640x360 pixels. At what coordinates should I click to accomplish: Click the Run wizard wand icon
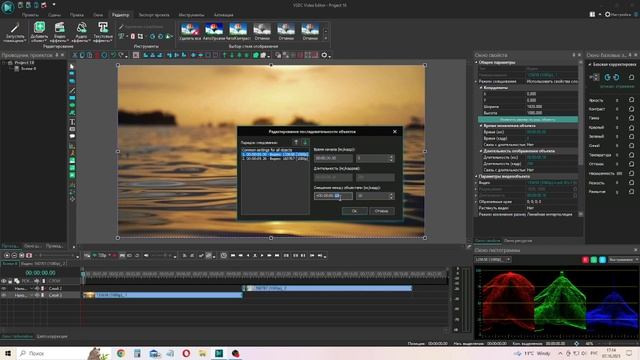[15, 28]
